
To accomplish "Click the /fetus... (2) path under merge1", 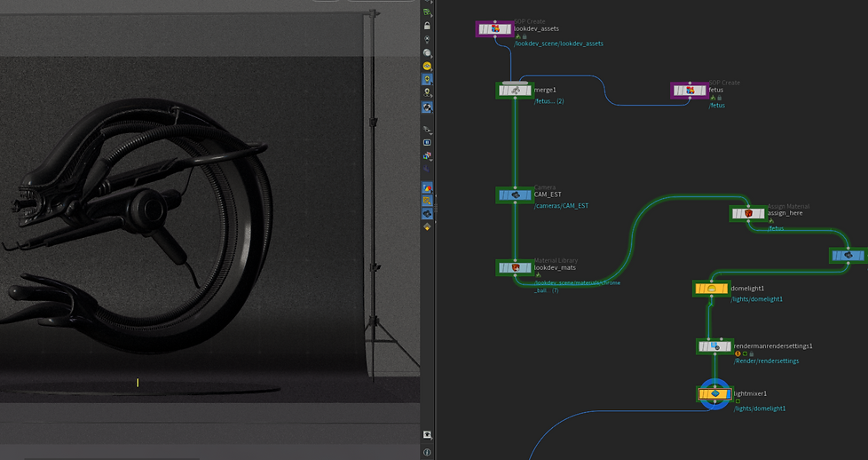I will coord(549,101).
